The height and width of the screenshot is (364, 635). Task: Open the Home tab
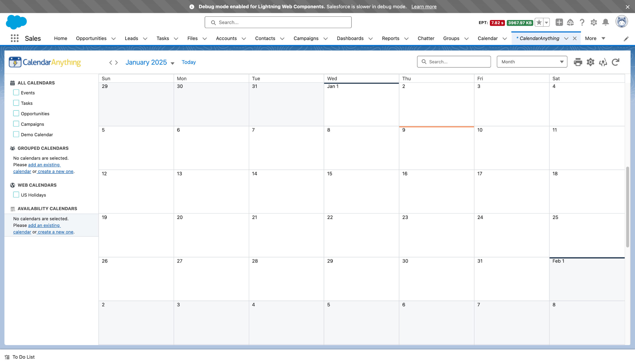point(61,38)
